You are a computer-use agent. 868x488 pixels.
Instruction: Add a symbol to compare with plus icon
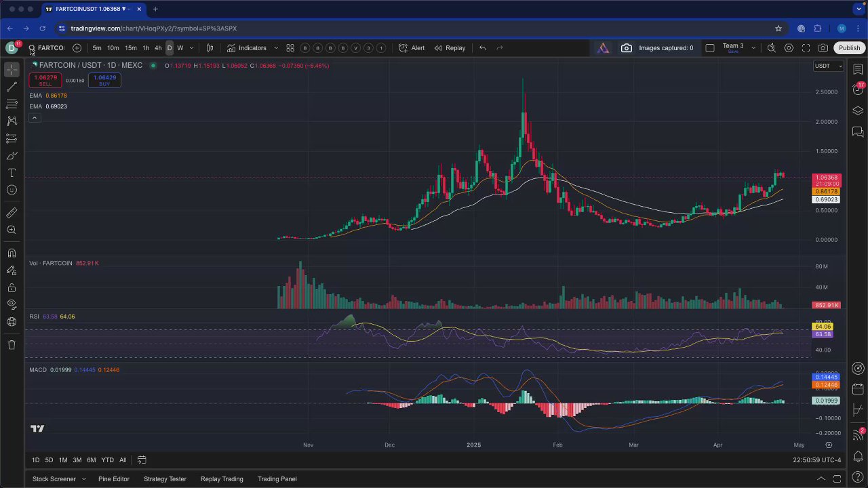[x=77, y=48]
